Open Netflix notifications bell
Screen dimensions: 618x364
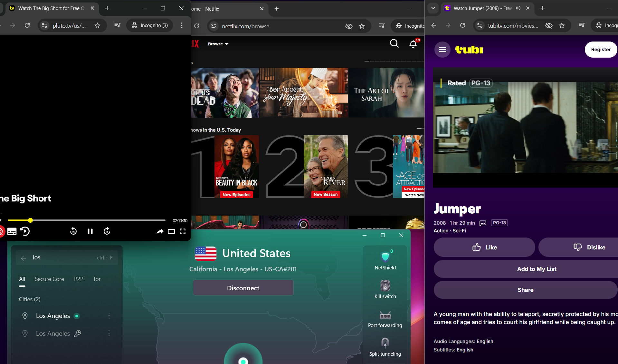[x=413, y=43]
